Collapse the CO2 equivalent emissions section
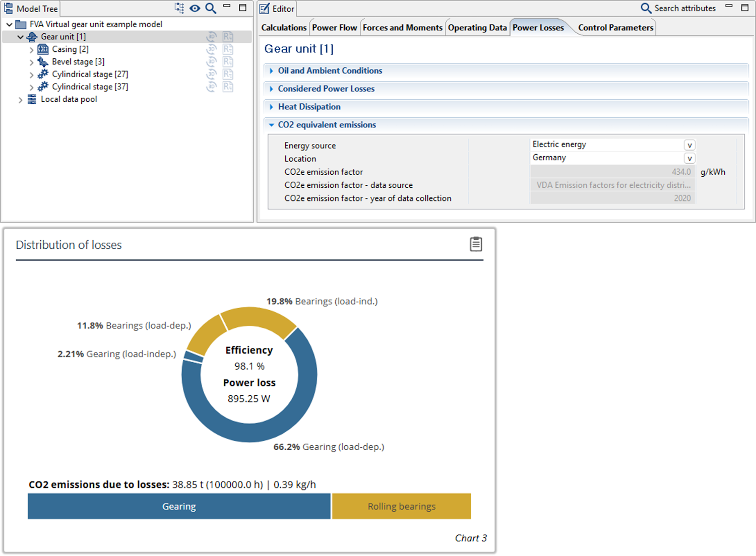Image resolution: width=756 pixels, height=556 pixels. tap(272, 125)
